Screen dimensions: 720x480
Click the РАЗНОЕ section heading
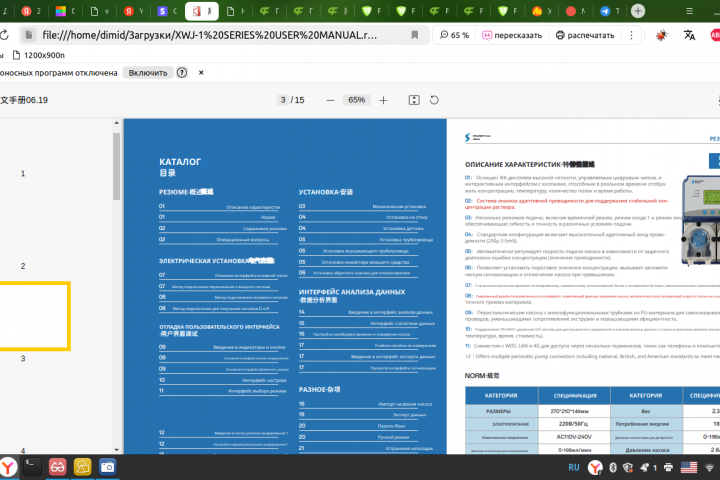point(319,390)
